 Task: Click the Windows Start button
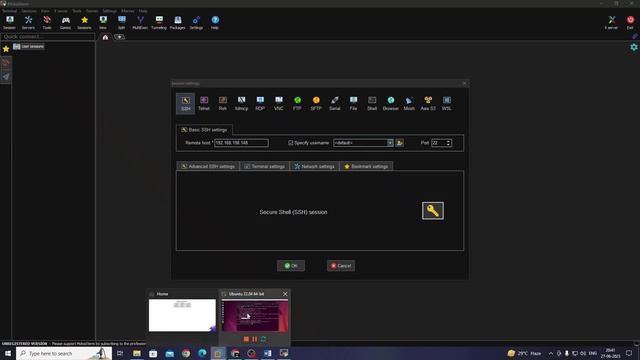pos(8,353)
